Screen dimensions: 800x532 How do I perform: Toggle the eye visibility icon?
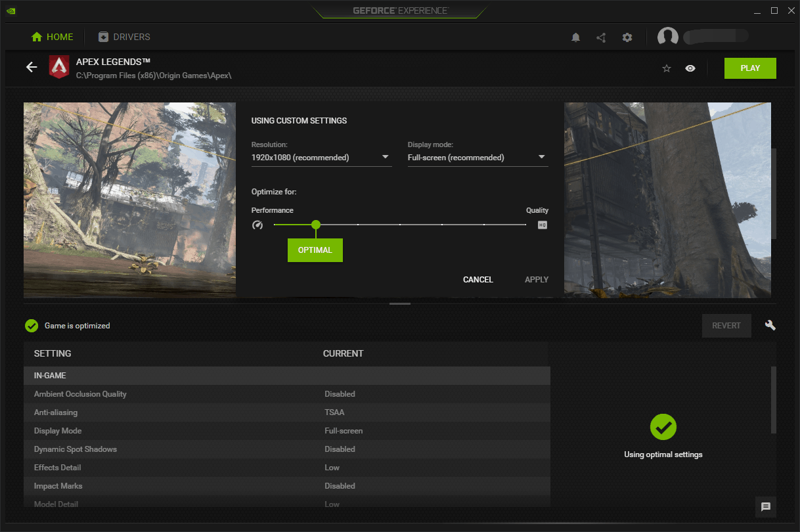point(690,68)
